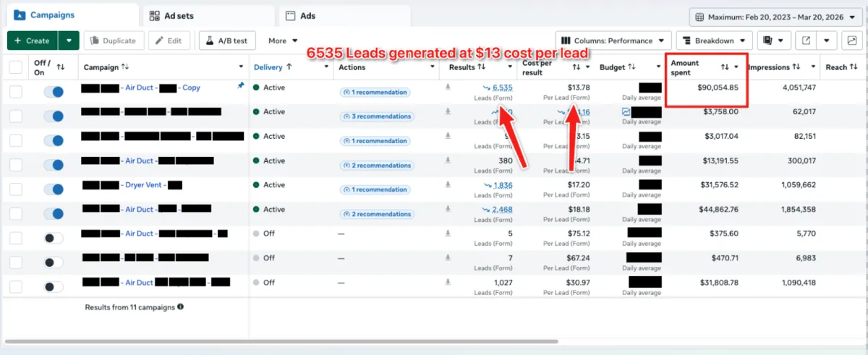Sort by Results column arrows
This screenshot has width=868, height=355.
pyautogui.click(x=482, y=67)
